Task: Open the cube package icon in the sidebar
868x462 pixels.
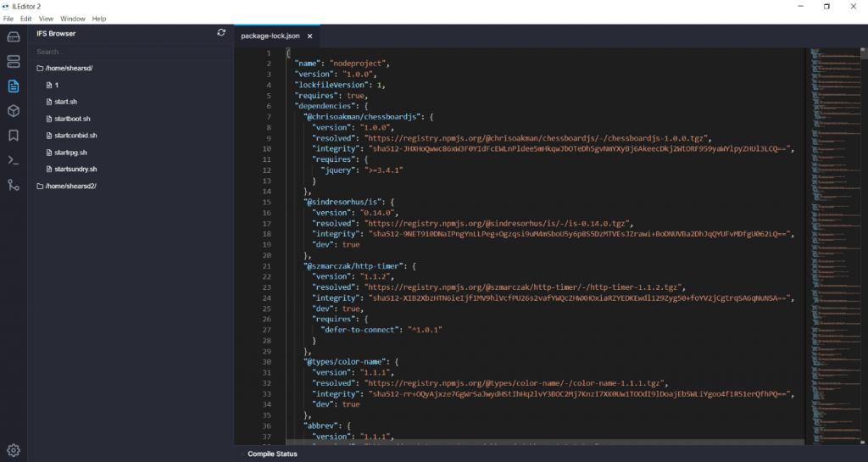Action: 13,111
